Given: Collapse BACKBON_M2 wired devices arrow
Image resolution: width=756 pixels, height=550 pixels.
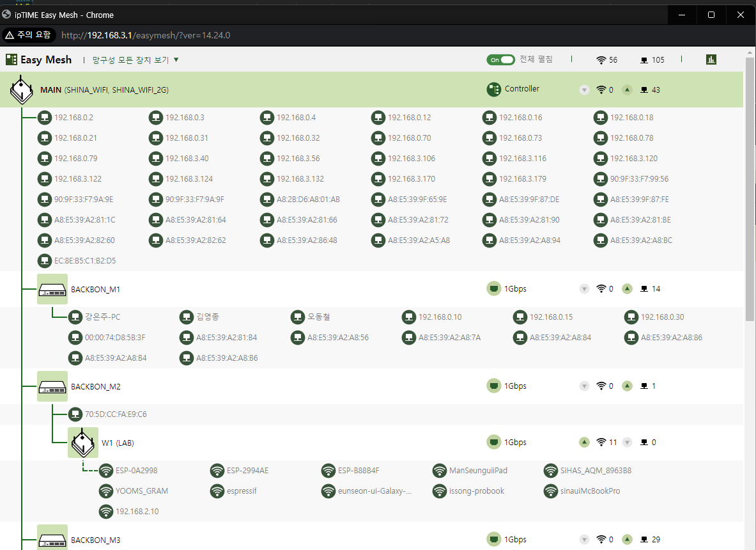Looking at the screenshot, I should 627,386.
